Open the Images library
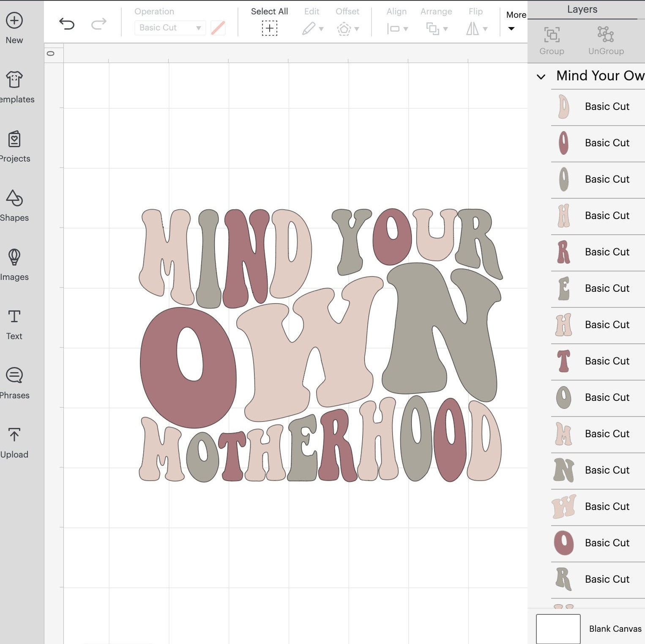Image resolution: width=645 pixels, height=644 pixels. click(x=14, y=262)
